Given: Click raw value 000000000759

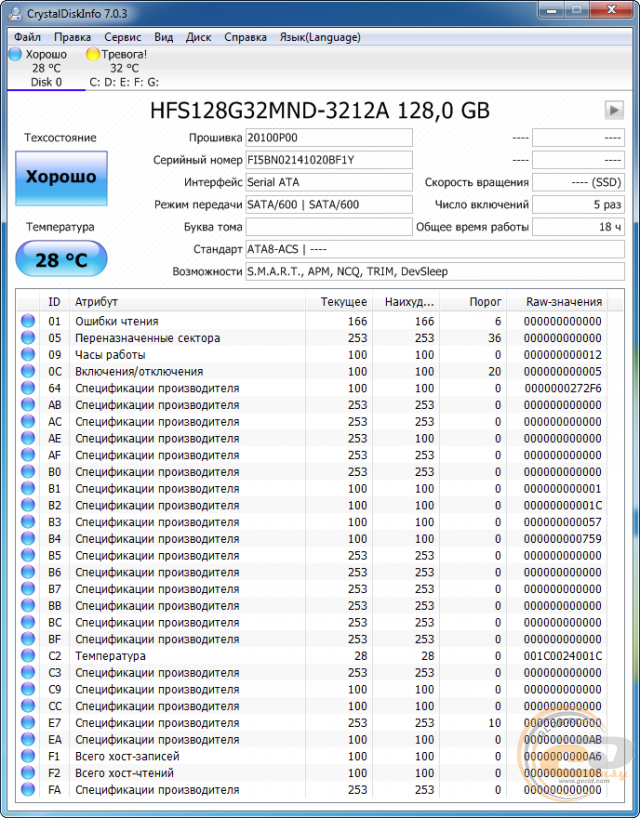Looking at the screenshot, I should 562,538.
